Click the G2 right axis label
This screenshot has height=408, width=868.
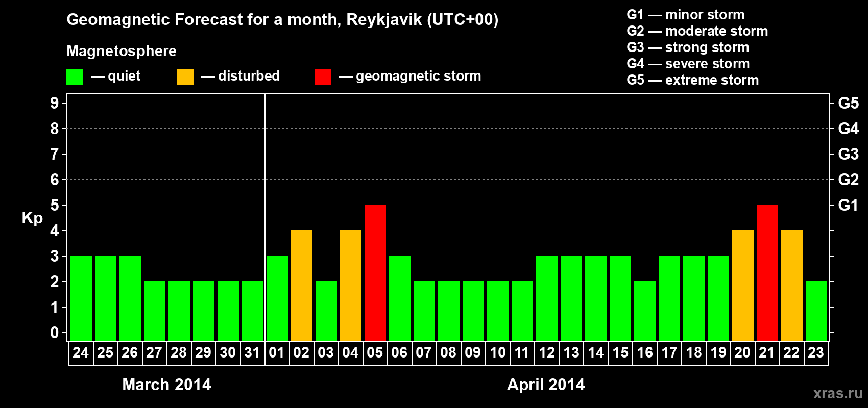pyautogui.click(x=849, y=180)
